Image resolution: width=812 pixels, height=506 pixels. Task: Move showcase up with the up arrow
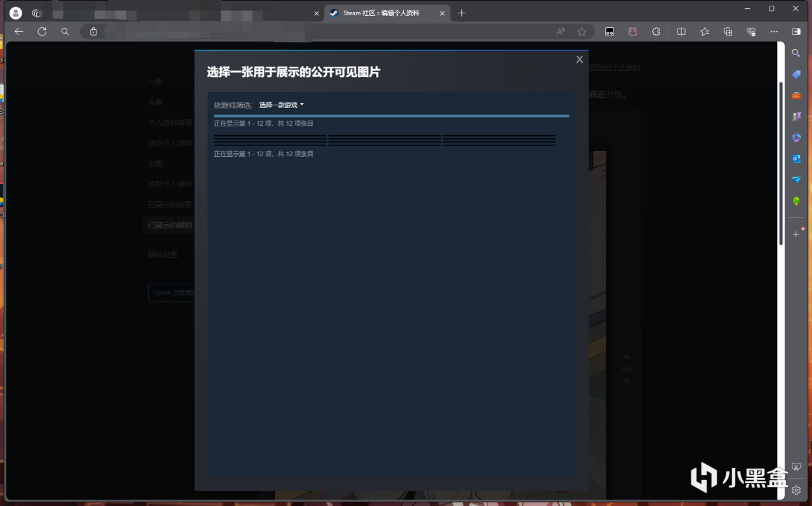(626, 356)
